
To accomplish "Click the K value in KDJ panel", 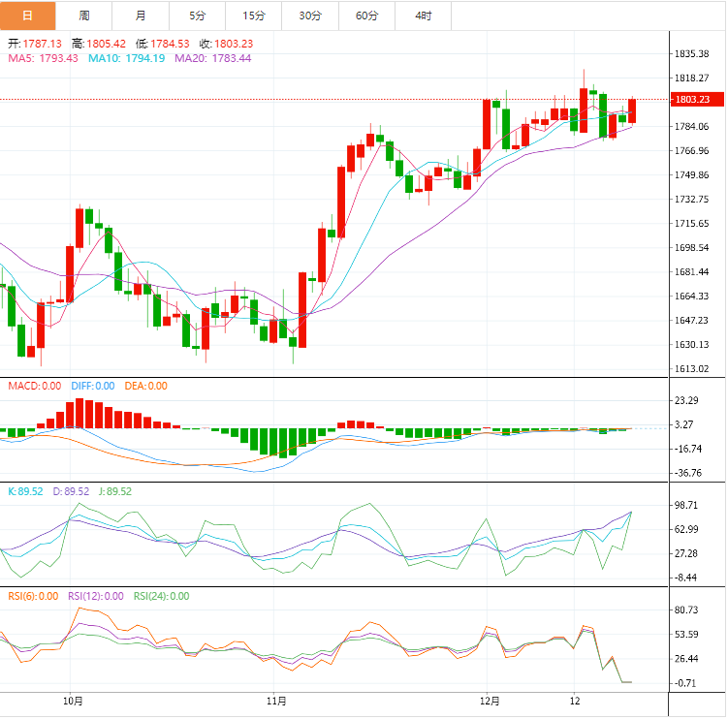I will 25,491.
